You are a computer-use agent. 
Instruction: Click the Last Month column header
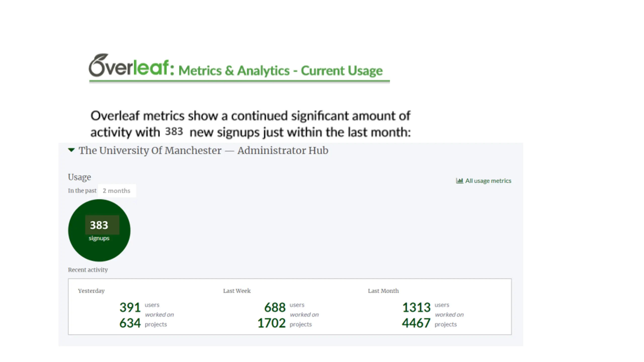383,291
